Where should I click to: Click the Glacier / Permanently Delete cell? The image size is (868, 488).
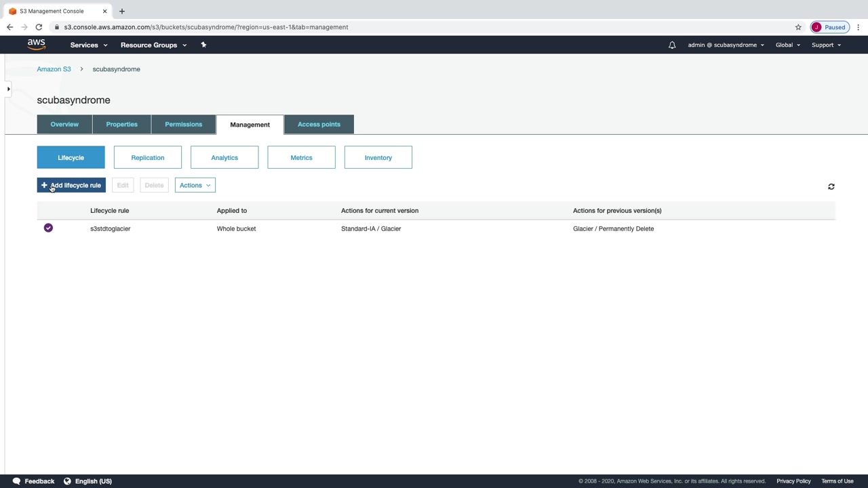614,228
